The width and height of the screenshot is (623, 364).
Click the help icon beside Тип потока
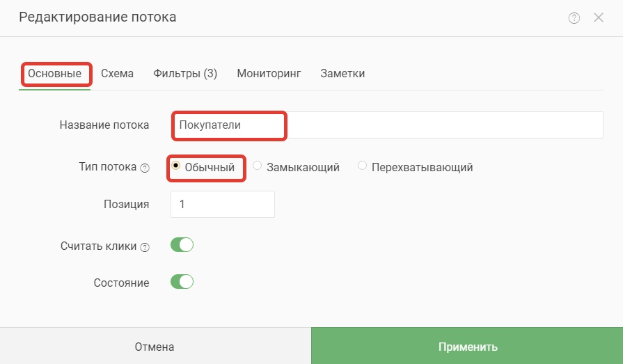coord(145,168)
